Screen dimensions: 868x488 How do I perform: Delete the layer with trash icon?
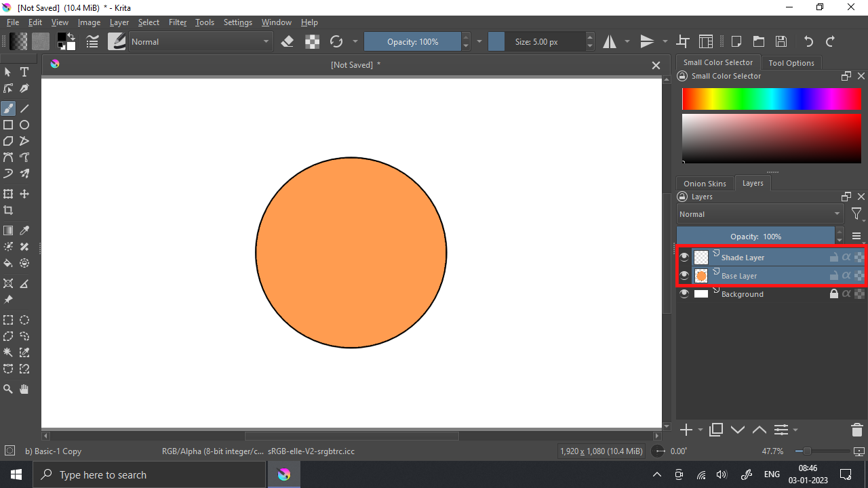[856, 430]
